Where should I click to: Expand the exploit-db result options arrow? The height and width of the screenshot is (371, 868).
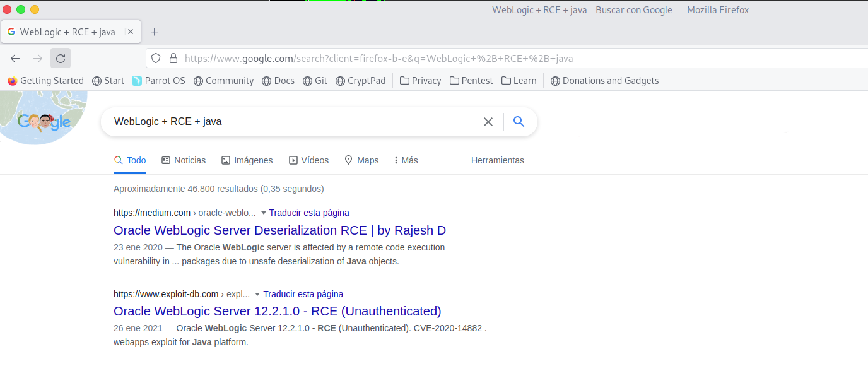coord(257,294)
